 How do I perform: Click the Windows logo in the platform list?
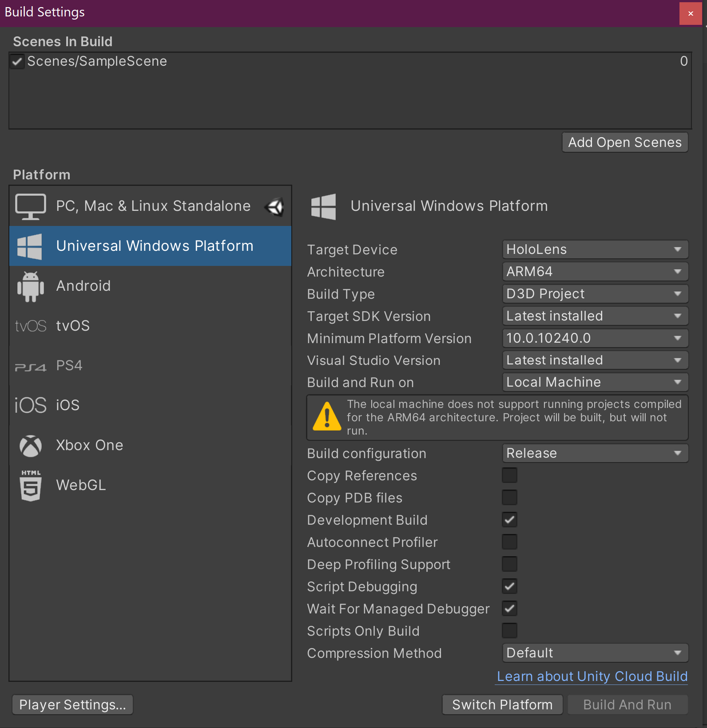(x=29, y=246)
